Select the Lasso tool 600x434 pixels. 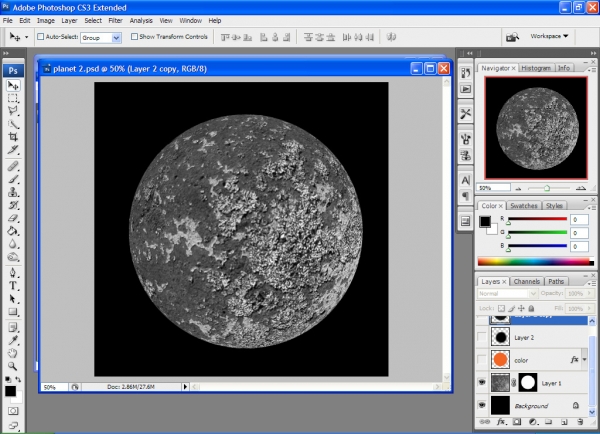pos(13,111)
